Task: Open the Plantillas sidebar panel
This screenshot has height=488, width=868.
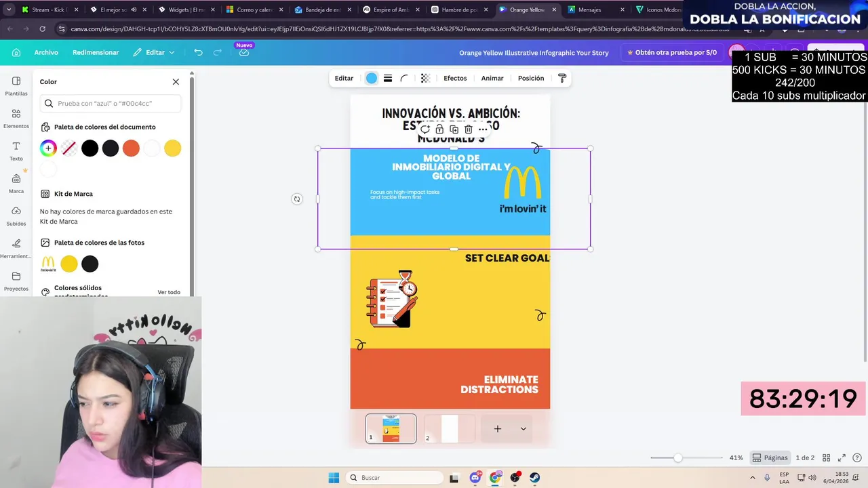Action: point(16,86)
